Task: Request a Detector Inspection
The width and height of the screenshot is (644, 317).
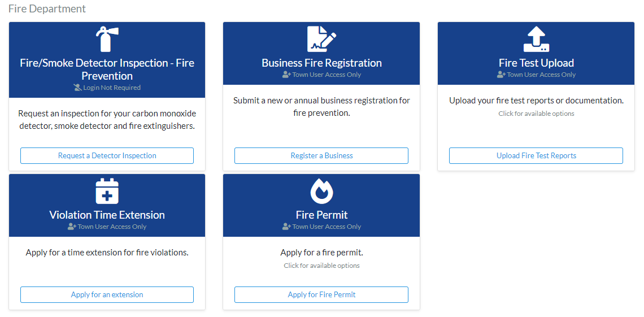Action: point(107,155)
